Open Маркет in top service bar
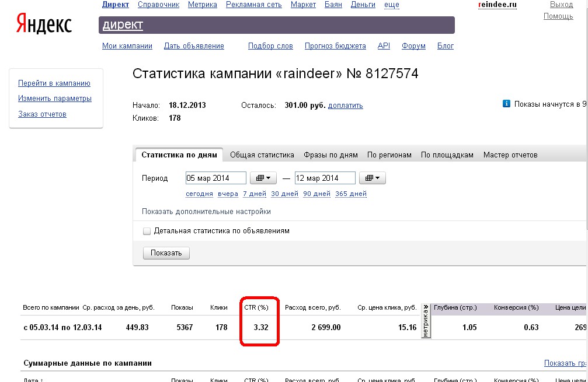Image resolution: width=588 pixels, height=382 pixels. click(x=304, y=5)
